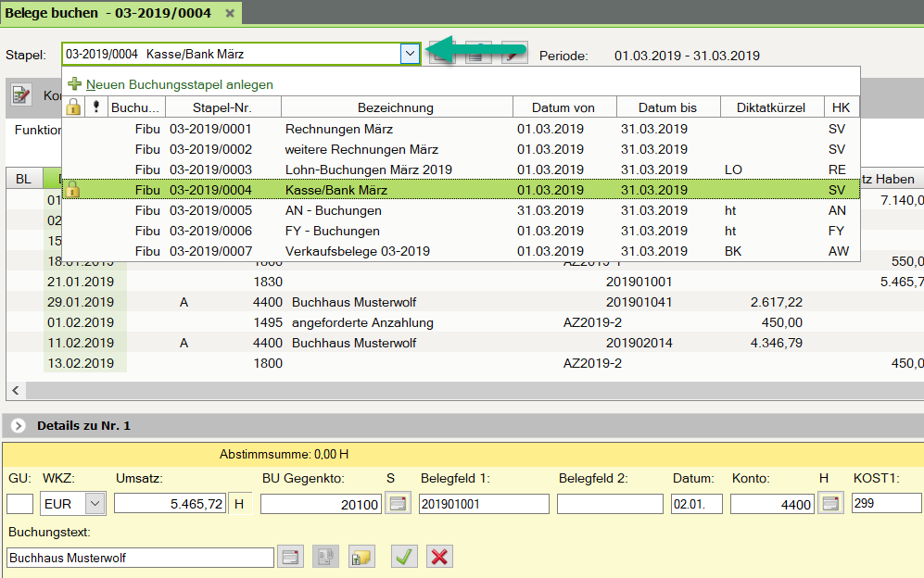
Task: Click the Datum field 02.01.
Action: [x=697, y=504]
